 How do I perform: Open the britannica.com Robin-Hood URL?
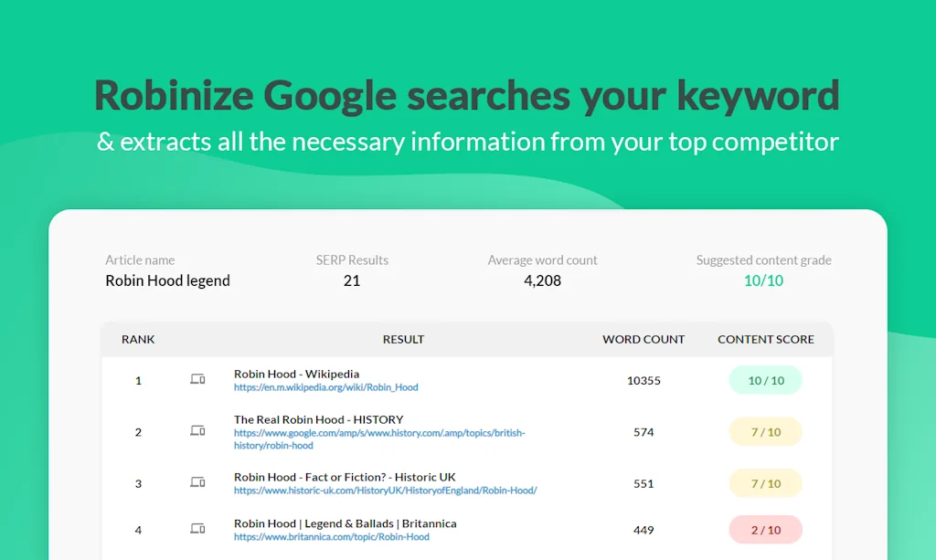(331, 537)
